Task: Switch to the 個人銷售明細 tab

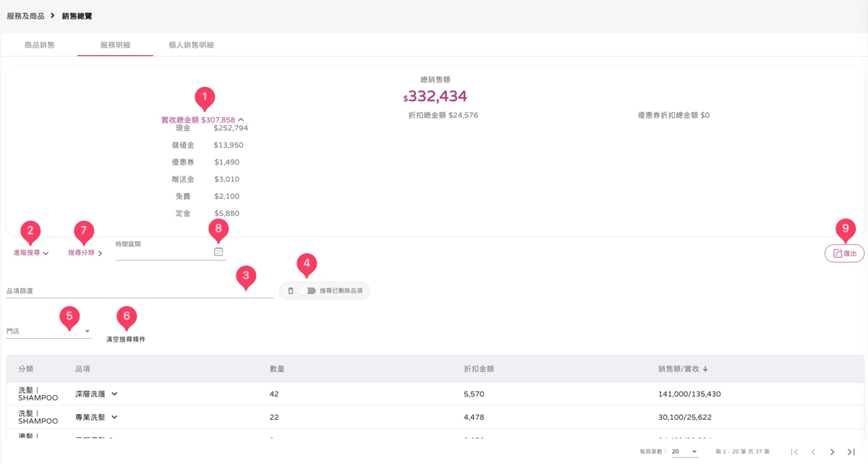Action: pyautogui.click(x=191, y=45)
